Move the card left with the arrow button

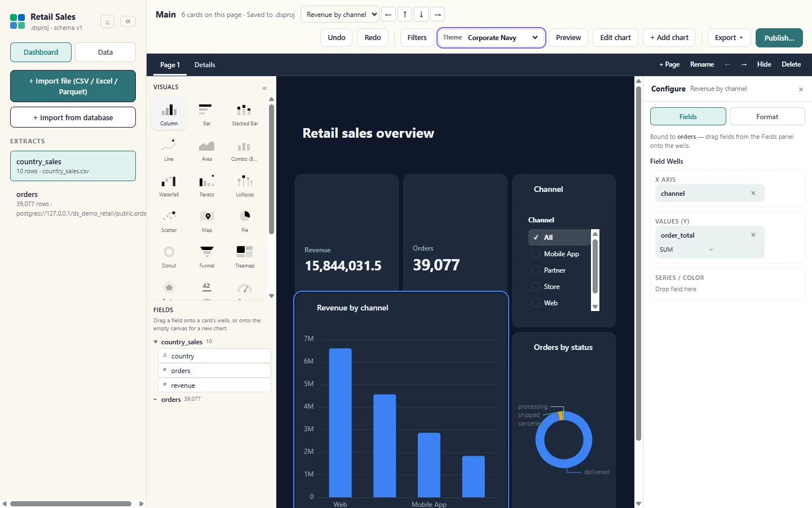point(389,15)
